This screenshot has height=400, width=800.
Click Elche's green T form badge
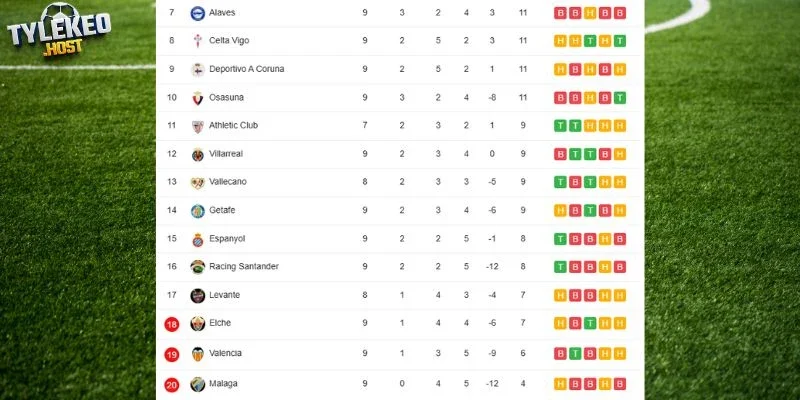590,323
